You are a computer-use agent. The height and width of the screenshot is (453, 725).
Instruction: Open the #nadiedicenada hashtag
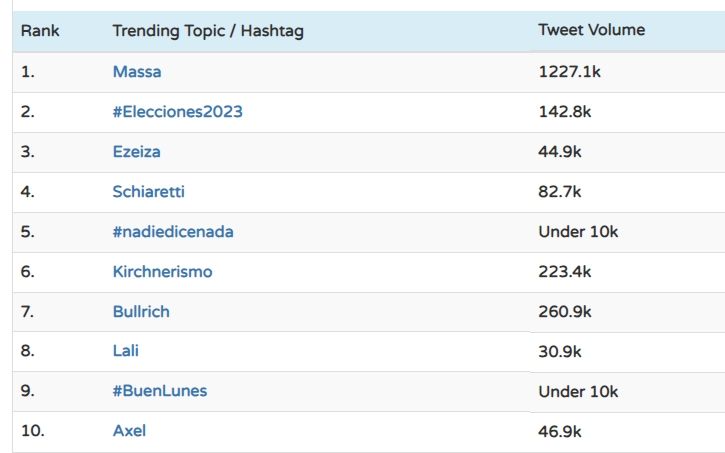(173, 232)
